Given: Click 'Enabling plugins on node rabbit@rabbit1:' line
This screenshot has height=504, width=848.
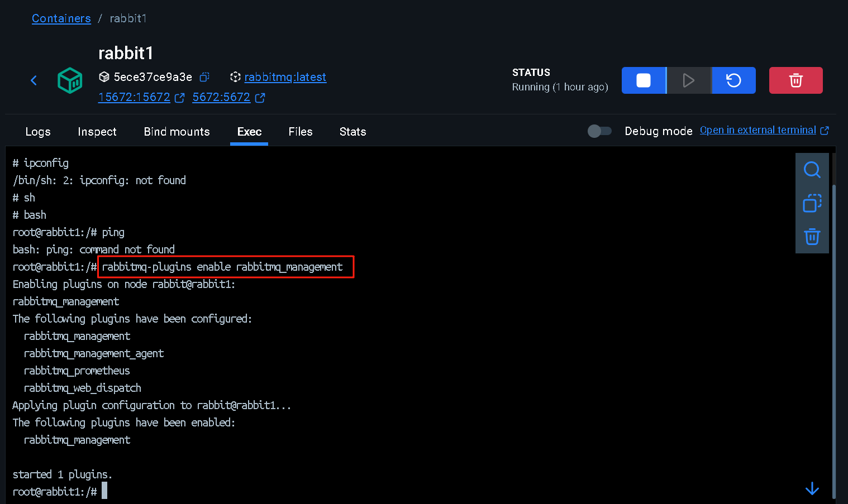Looking at the screenshot, I should point(124,284).
